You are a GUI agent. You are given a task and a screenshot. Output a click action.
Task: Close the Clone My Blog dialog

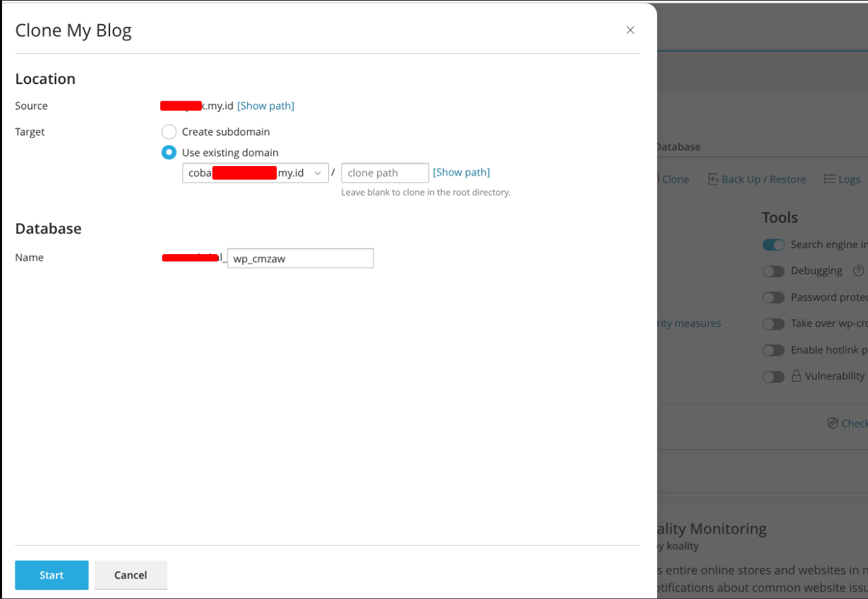(630, 30)
